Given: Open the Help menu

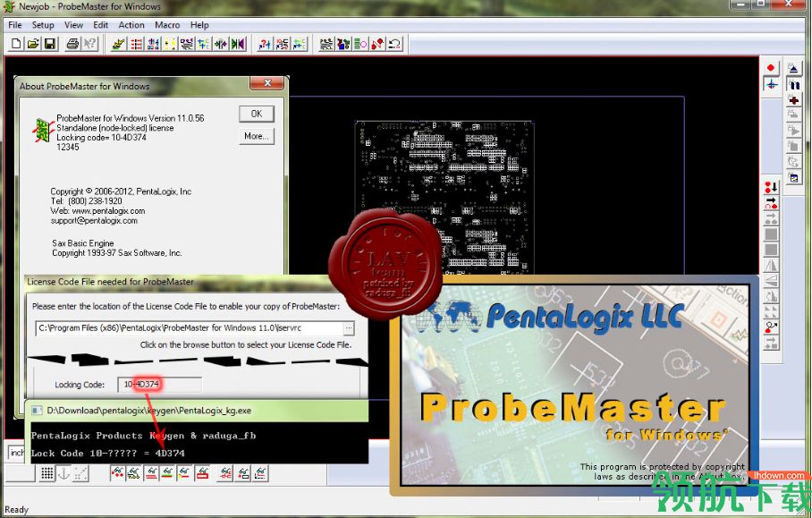Looking at the screenshot, I should (x=199, y=25).
